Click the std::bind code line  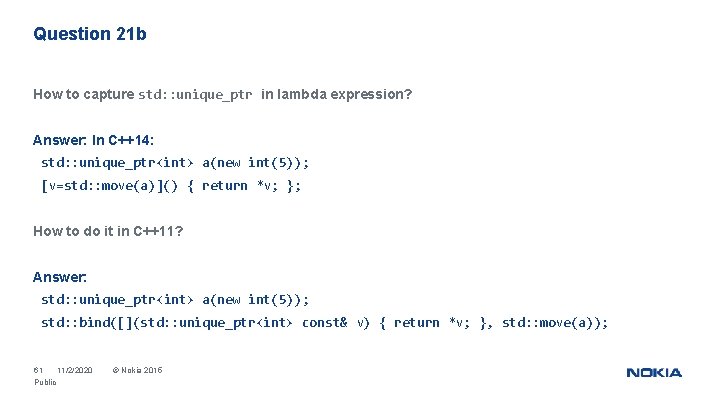pyautogui.click(x=323, y=322)
